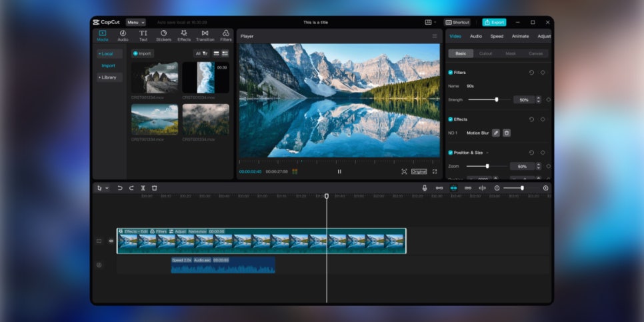644x322 pixels.
Task: Click the filter Strength slider handle
Action: click(496, 99)
